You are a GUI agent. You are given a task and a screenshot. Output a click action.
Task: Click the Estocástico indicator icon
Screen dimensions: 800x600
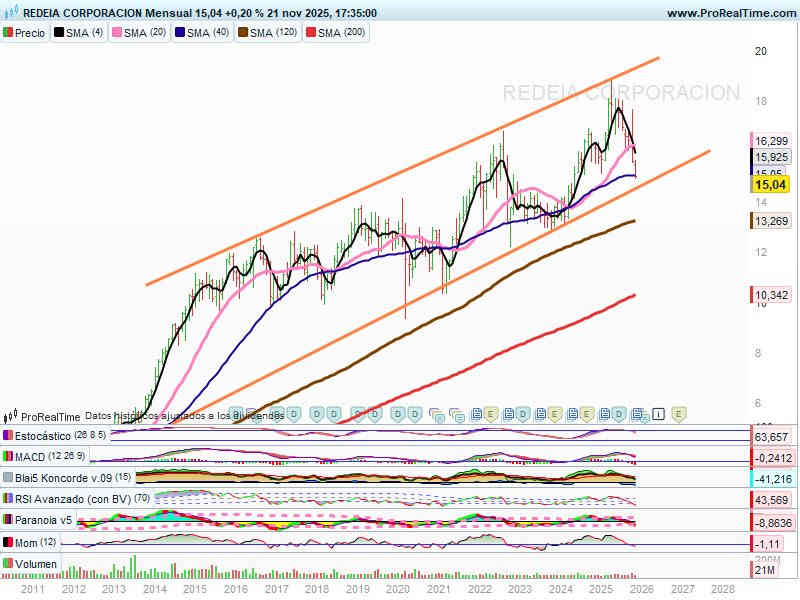tap(9, 436)
